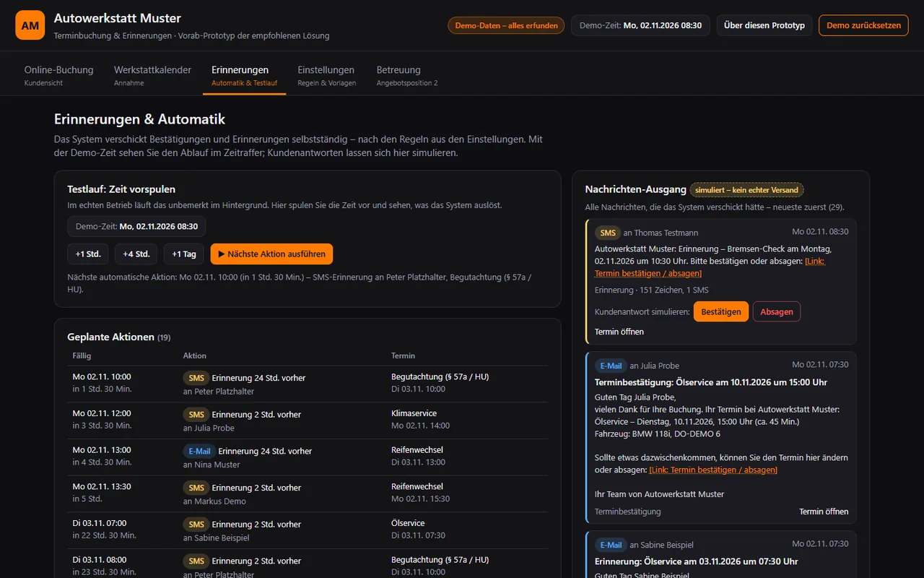Run Nächste Aktion ausführen

coord(272,254)
